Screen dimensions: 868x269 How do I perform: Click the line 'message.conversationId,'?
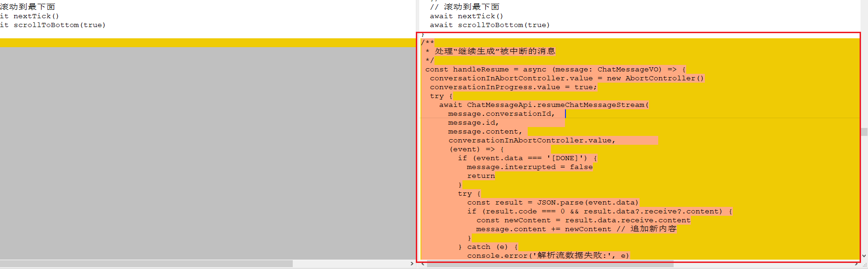pos(502,113)
